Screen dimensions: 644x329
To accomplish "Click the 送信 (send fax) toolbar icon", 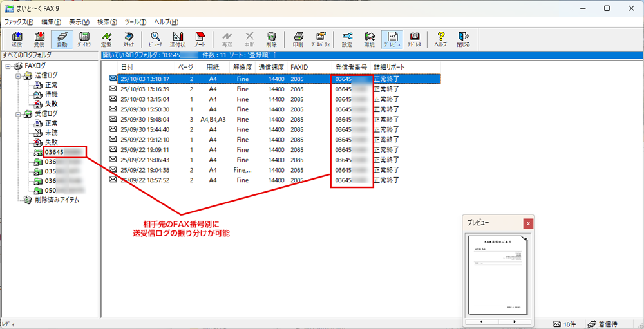I will click(x=17, y=39).
